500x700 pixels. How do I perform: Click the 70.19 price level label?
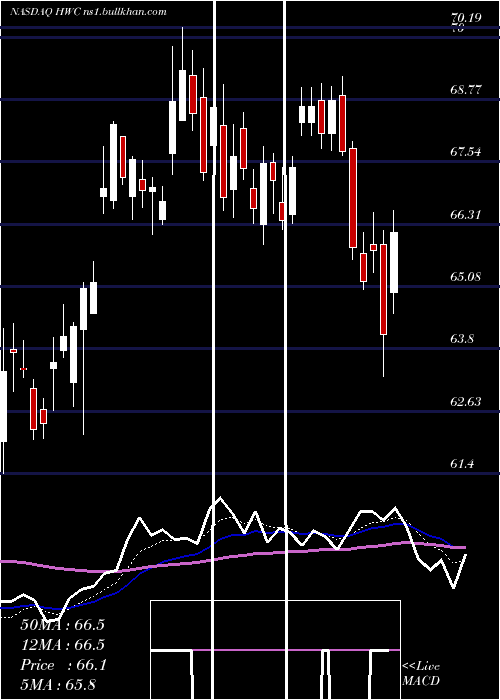[467, 18]
